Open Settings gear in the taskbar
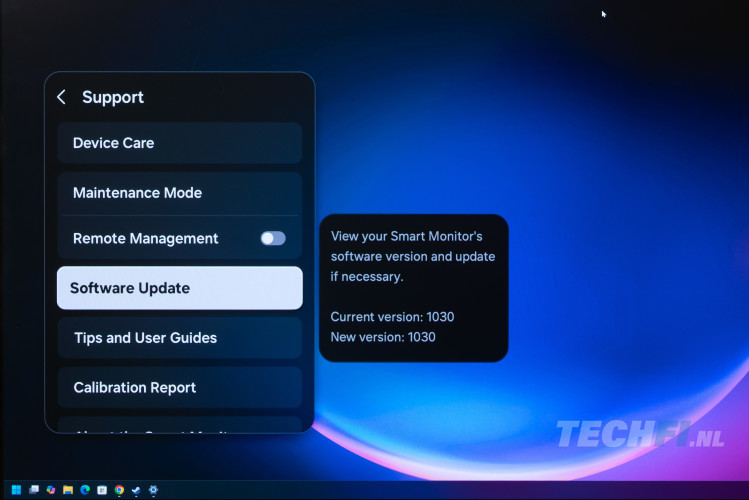Viewport: 749px width, 500px height. click(x=153, y=489)
